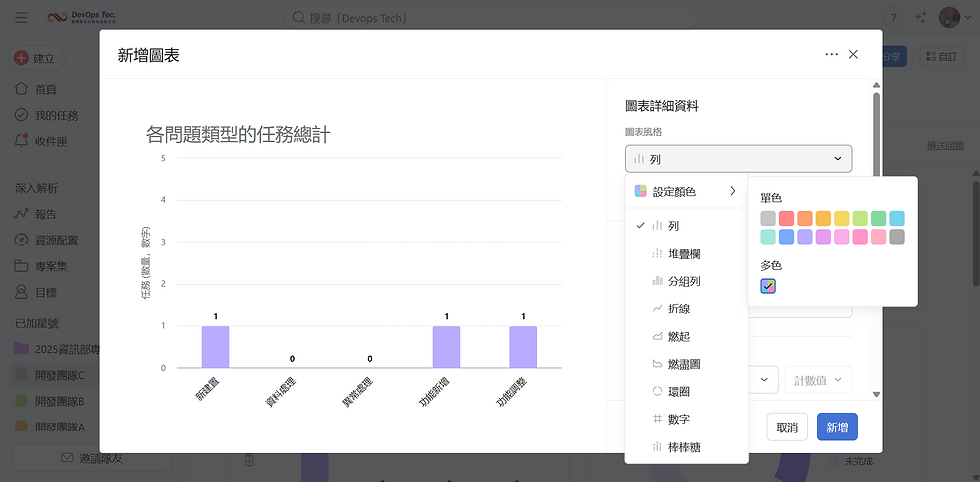
Task: Pick the sky cyan color swatch
Action: 897,218
